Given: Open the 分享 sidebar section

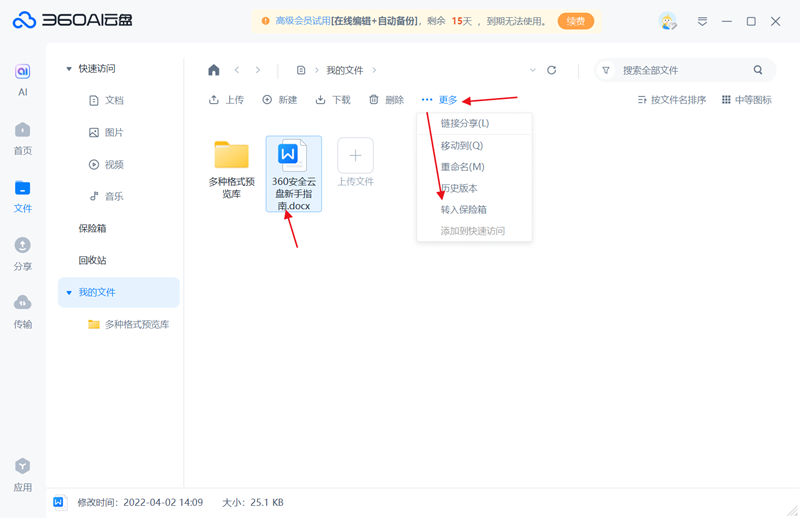Looking at the screenshot, I should coord(22,254).
